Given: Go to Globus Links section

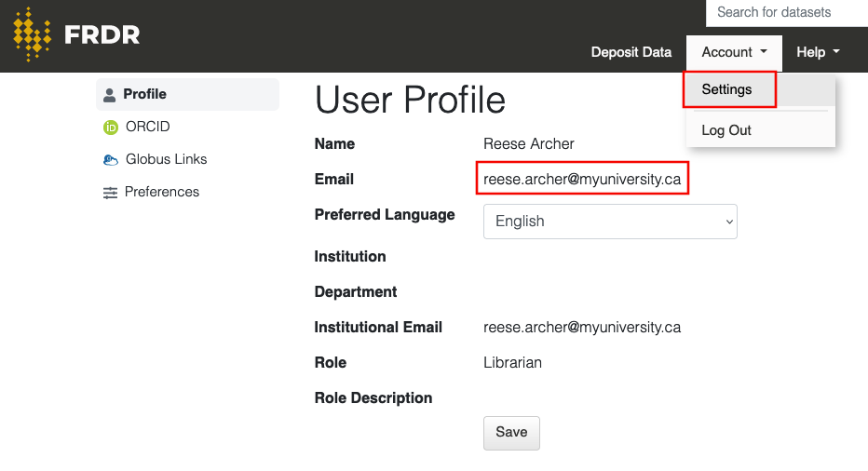Looking at the screenshot, I should tap(187, 159).
